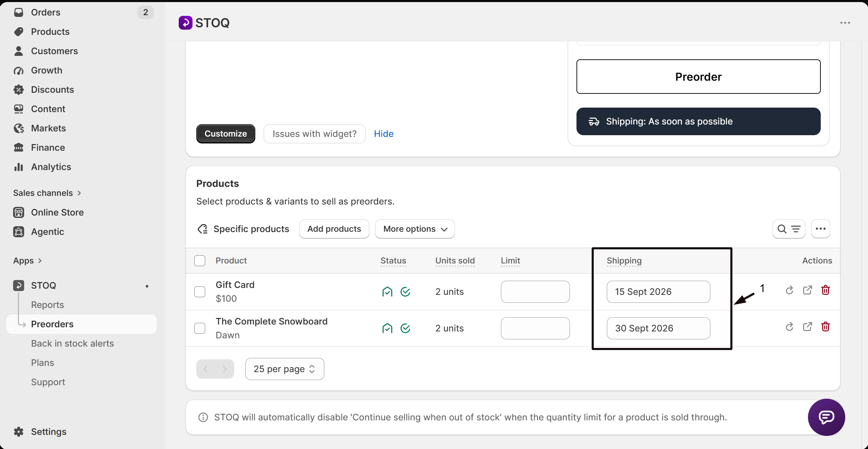The height and width of the screenshot is (449, 868).
Task: Open the search and filter button
Action: tap(789, 229)
